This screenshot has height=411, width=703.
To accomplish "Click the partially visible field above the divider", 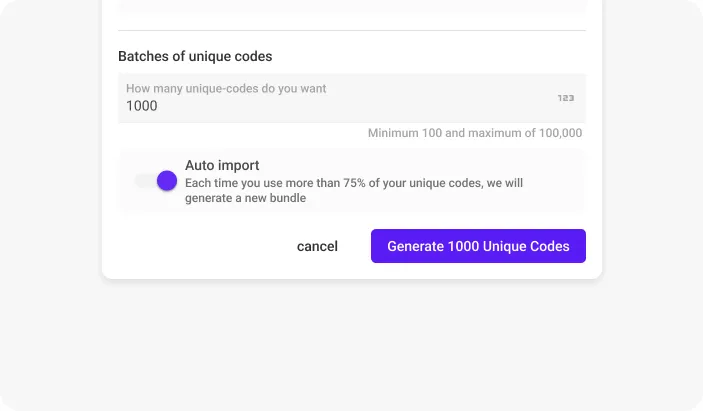I will tap(352, 6).
